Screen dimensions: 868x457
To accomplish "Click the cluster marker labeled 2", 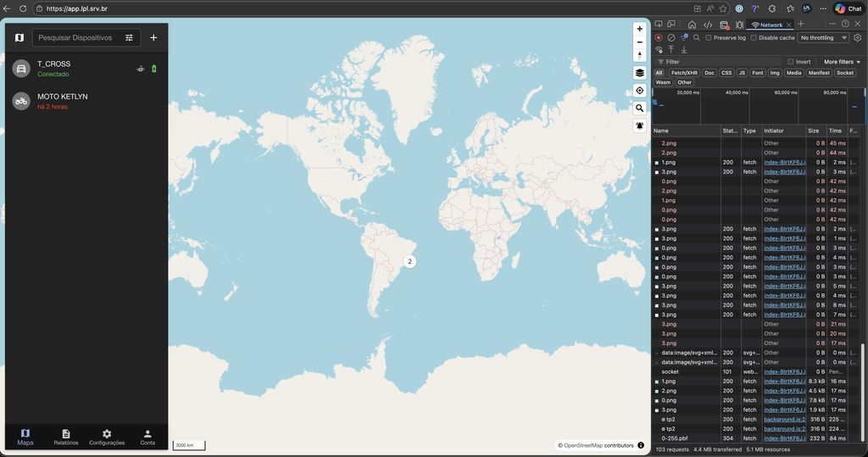I will (409, 261).
